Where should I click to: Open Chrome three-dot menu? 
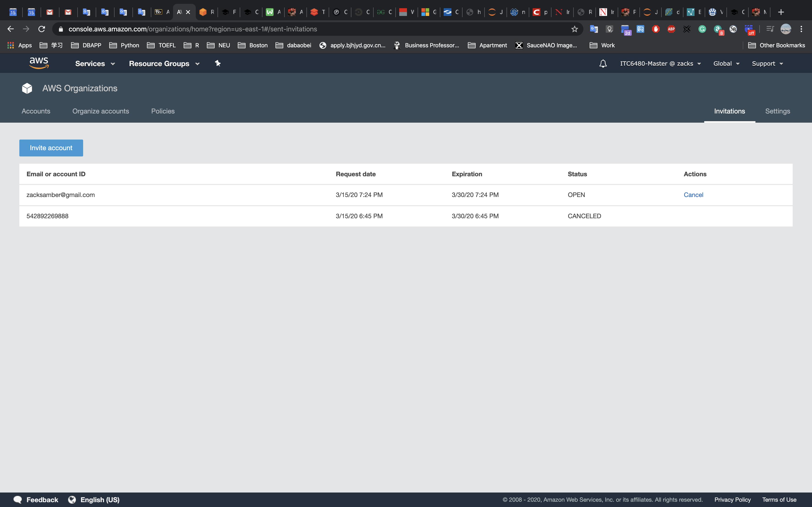(x=801, y=29)
